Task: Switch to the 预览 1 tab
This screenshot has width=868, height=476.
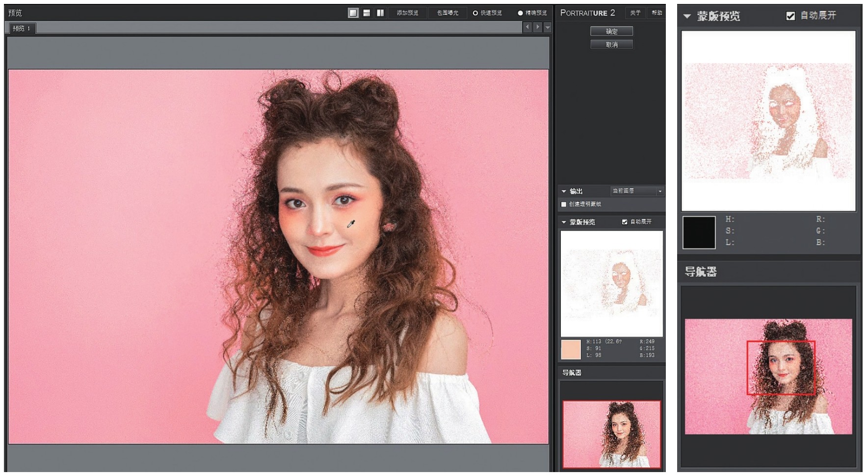Action: tap(21, 28)
